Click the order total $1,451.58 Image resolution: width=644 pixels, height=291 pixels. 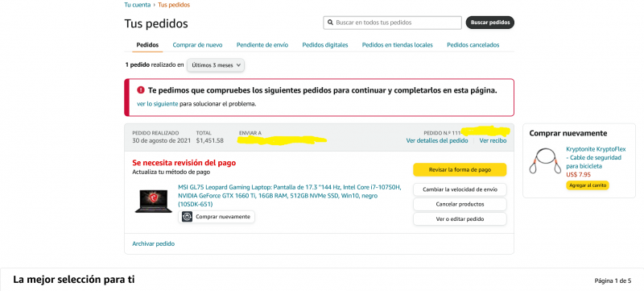210,140
